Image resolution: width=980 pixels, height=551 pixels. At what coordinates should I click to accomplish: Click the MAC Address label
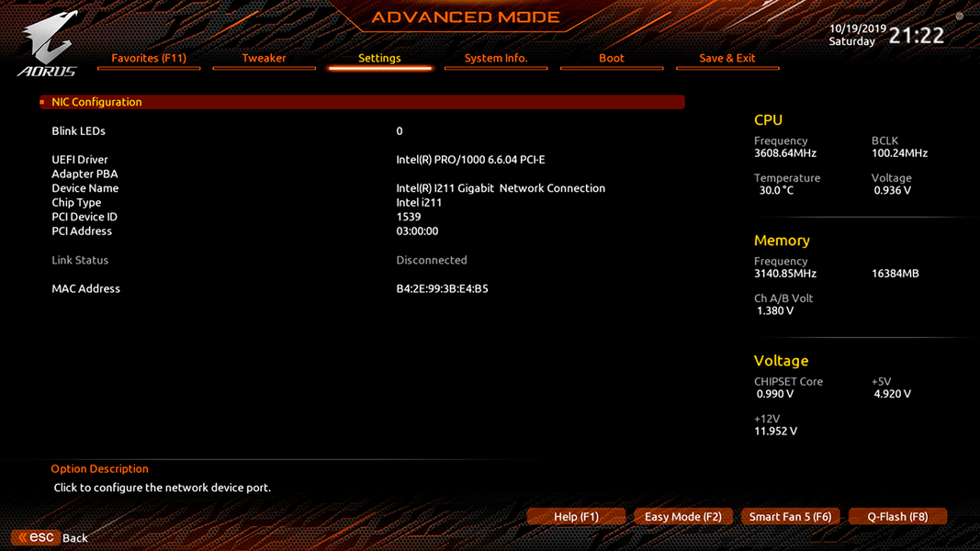pyautogui.click(x=85, y=288)
